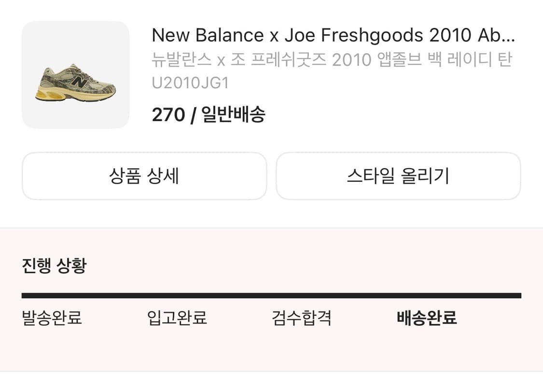Viewport: 543px width, 392px height.
Task: Open the New Balance sneaker thumbnail
Action: (x=75, y=75)
